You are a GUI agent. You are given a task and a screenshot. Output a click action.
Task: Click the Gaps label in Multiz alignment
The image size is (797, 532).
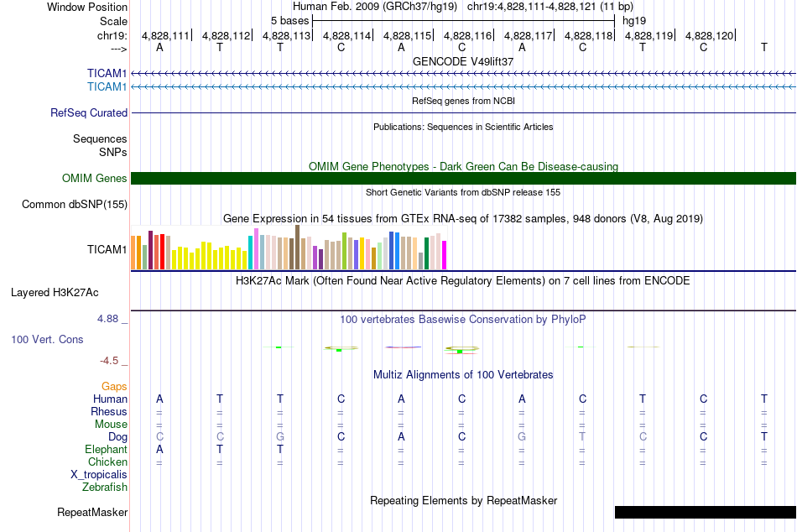(114, 387)
